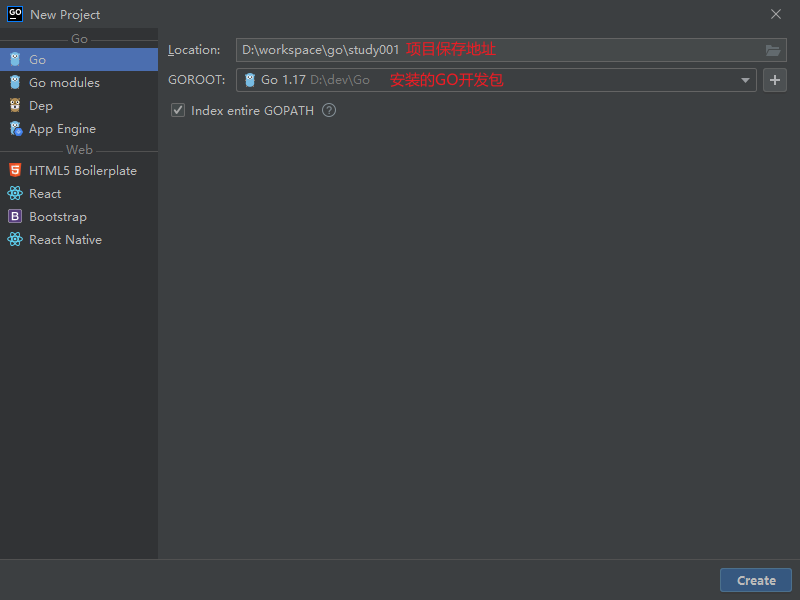Viewport: 800px width, 600px height.
Task: Click the Dep project icon
Action: pos(15,105)
